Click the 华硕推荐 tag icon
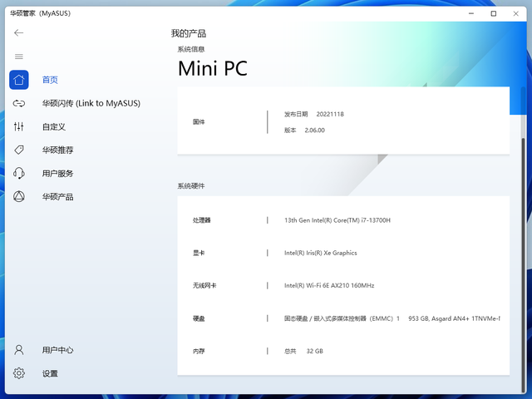The width and height of the screenshot is (532, 399). [19, 150]
